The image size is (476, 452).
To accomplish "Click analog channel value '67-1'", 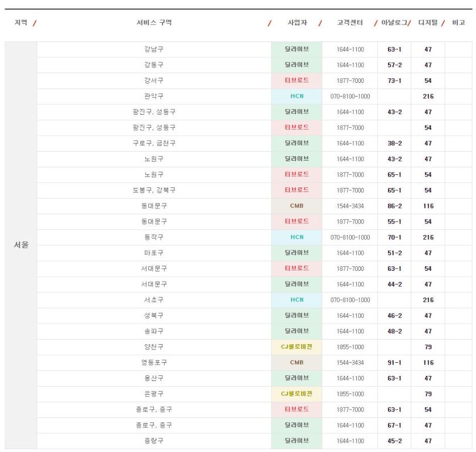I will (x=394, y=425).
